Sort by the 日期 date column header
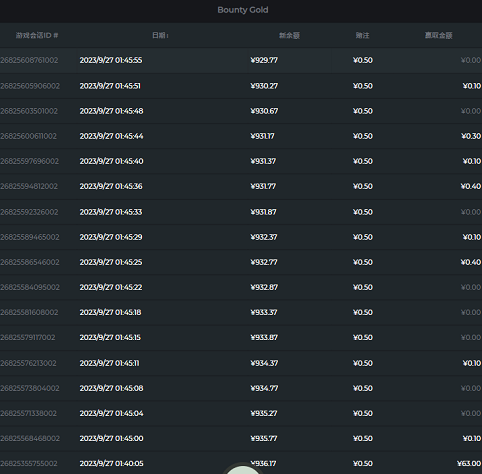The width and height of the screenshot is (482, 474). pyautogui.click(x=160, y=35)
